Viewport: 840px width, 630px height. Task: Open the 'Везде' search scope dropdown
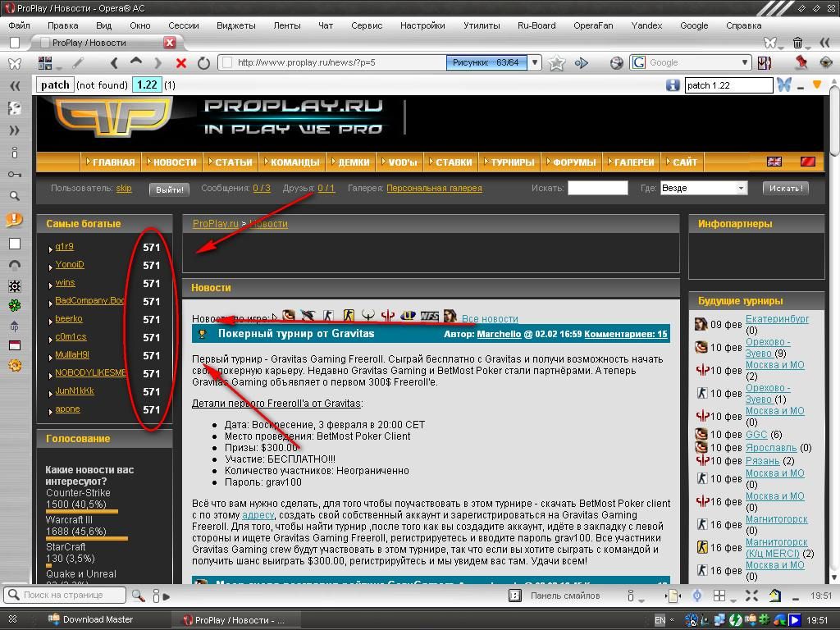click(x=741, y=188)
